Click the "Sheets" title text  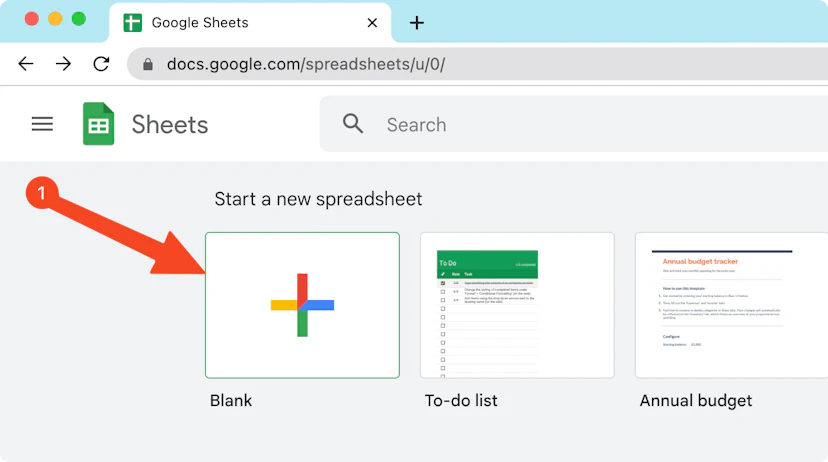tap(170, 125)
